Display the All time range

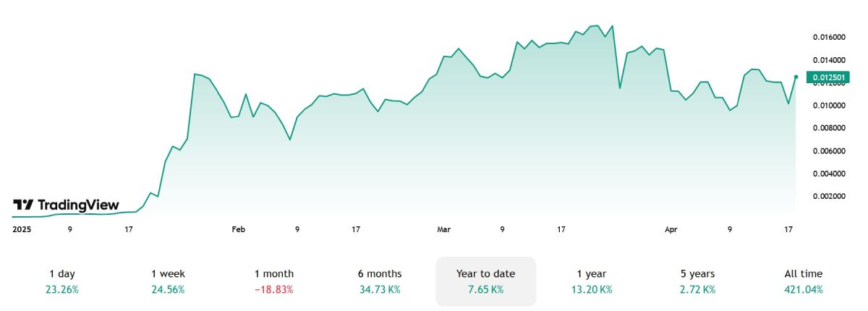pos(803,281)
